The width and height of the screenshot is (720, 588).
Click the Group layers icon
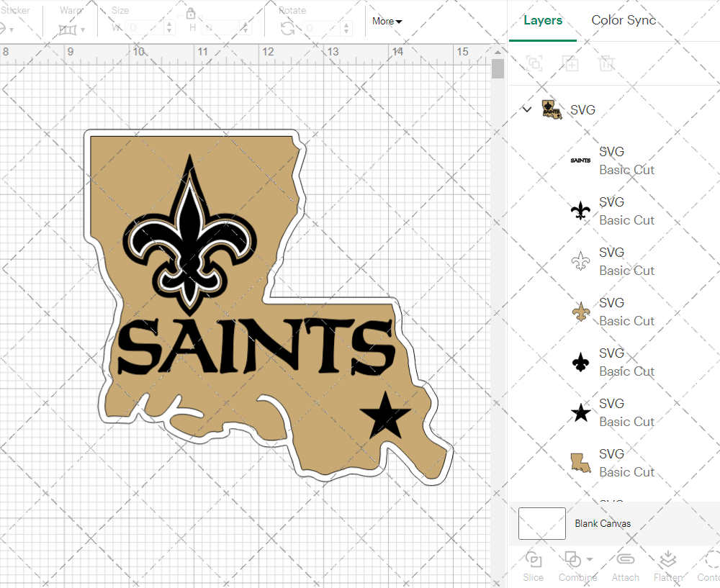coord(534,63)
